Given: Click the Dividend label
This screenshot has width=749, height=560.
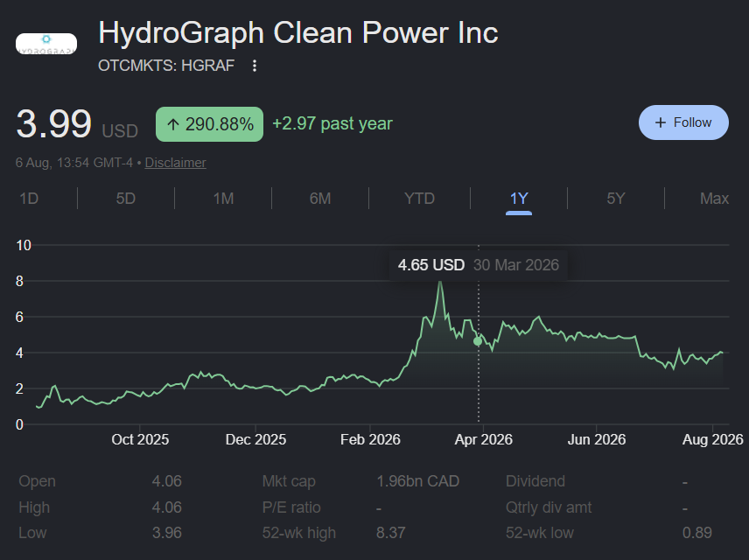Looking at the screenshot, I should click(535, 481).
